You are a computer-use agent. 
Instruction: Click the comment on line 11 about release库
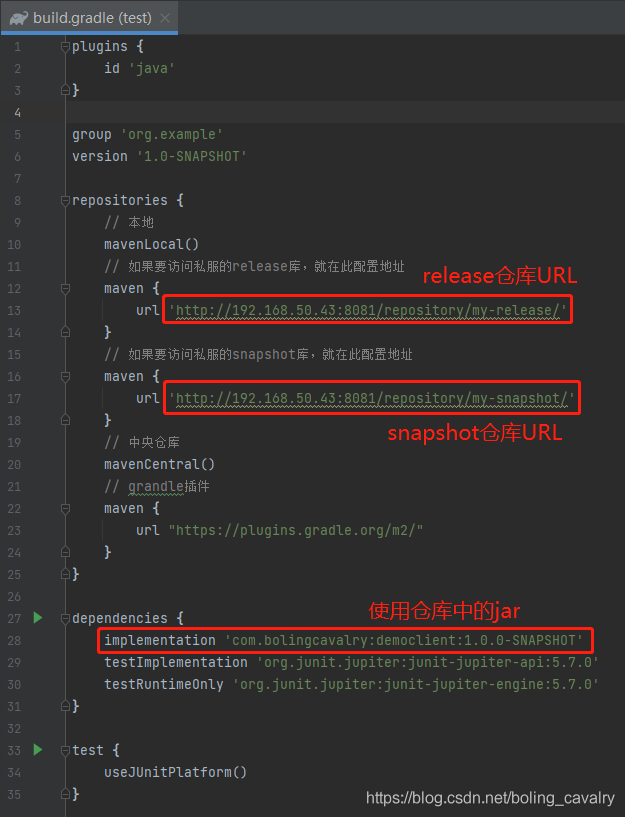tap(254, 266)
